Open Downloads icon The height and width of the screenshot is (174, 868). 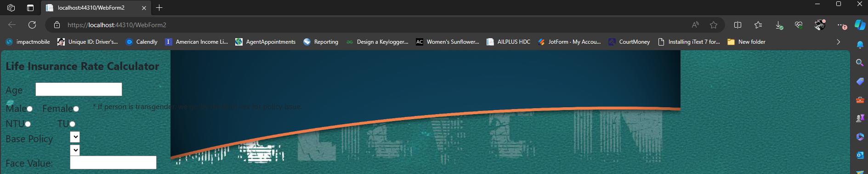[x=779, y=25]
